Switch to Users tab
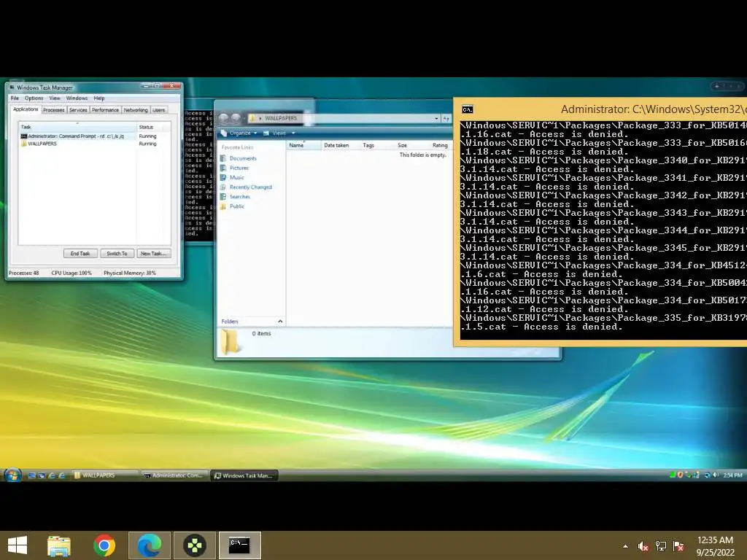The image size is (747, 560). point(158,110)
